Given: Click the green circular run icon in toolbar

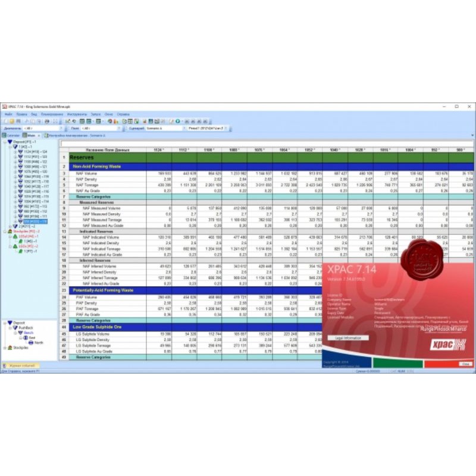Looking at the screenshot, I should (x=178, y=121).
